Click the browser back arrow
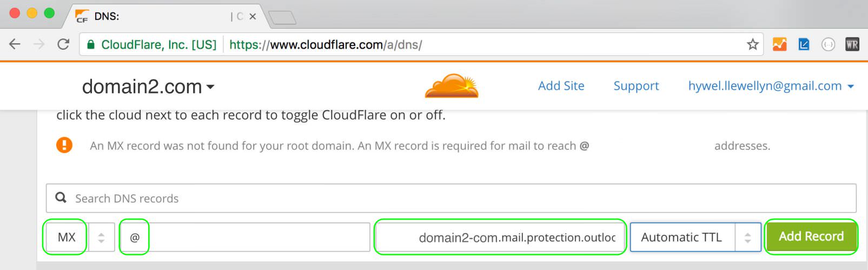The width and height of the screenshot is (868, 270). (15, 44)
